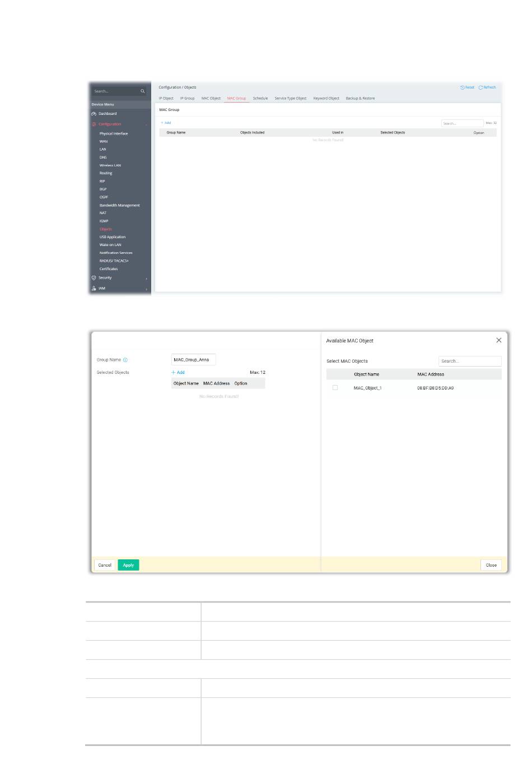The width and height of the screenshot is (532, 783).
Task: Click the Cancel button
Action: click(105, 565)
